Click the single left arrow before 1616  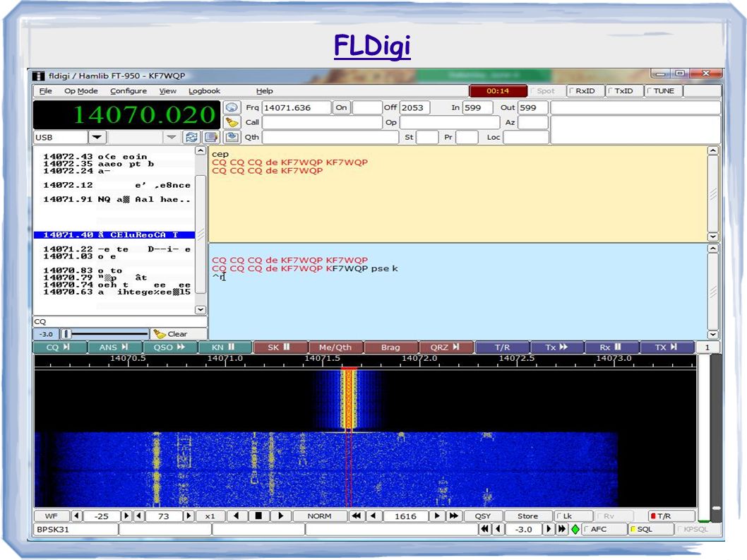(373, 516)
